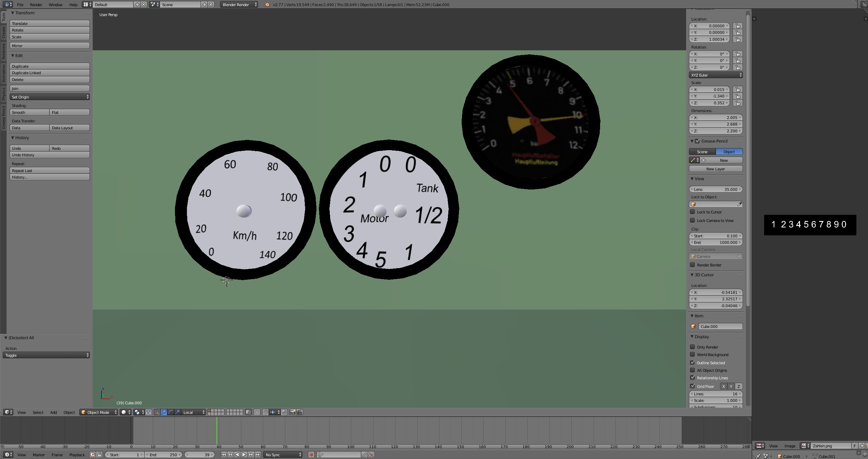Open the XYZ Euler rotation mode dropdown
Screen dimensions: 868x459
pos(716,75)
